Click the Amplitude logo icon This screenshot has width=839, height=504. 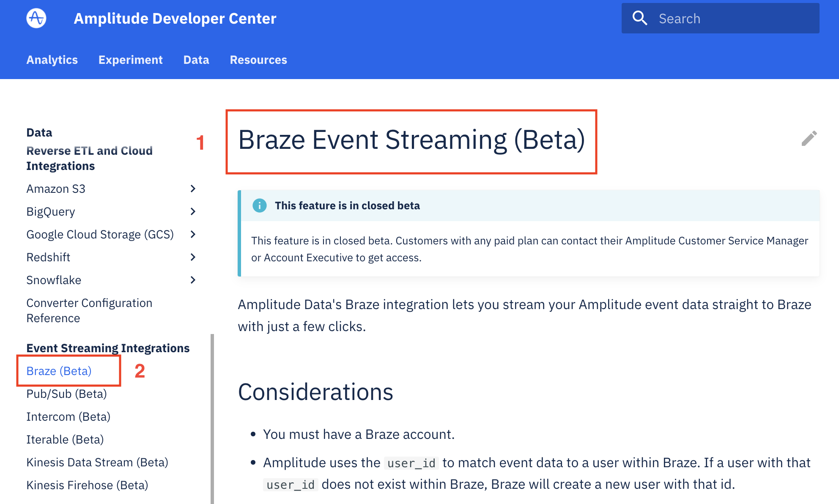coord(36,18)
